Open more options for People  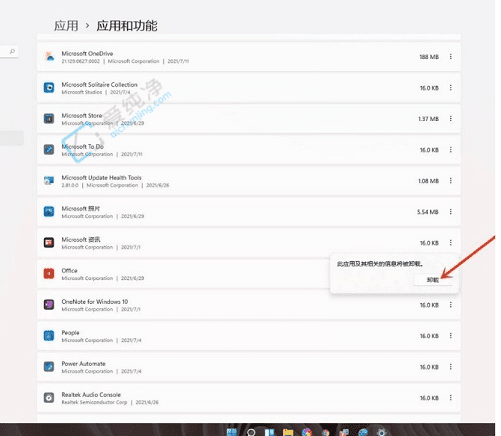point(451,336)
